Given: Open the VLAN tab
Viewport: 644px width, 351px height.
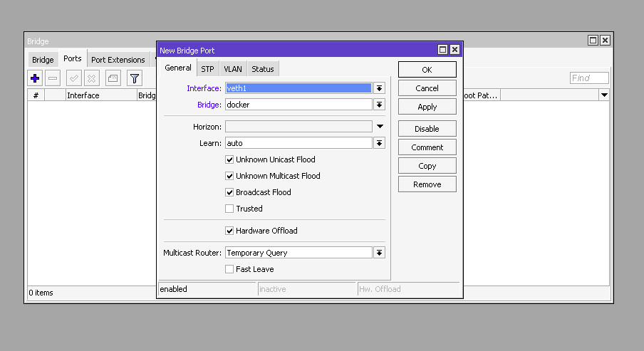Looking at the screenshot, I should pyautogui.click(x=233, y=69).
